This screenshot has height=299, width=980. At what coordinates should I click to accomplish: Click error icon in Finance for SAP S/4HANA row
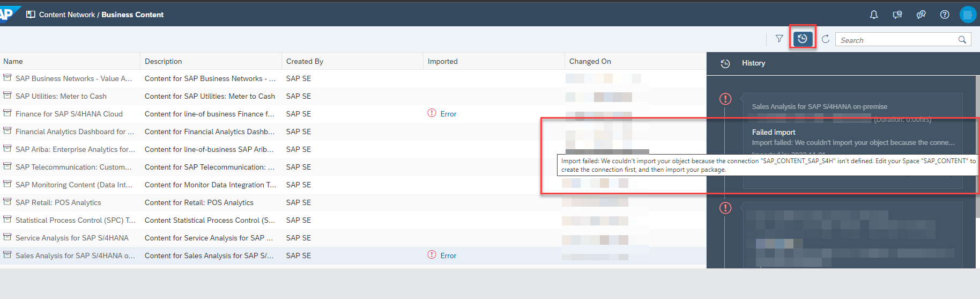pos(432,113)
